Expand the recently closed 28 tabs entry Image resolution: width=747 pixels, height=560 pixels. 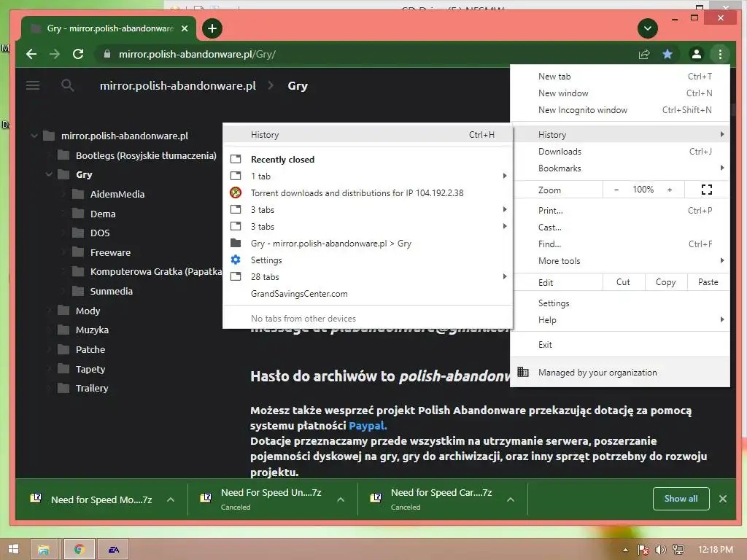(x=368, y=276)
